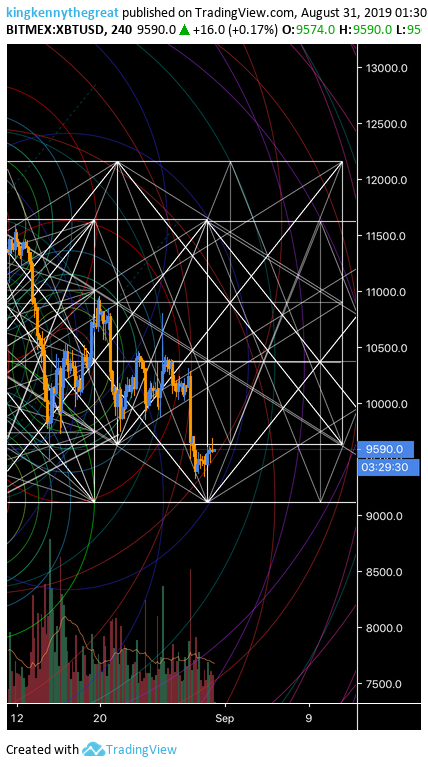
Task: Click the TradingView text link in footer
Action: click(141, 749)
